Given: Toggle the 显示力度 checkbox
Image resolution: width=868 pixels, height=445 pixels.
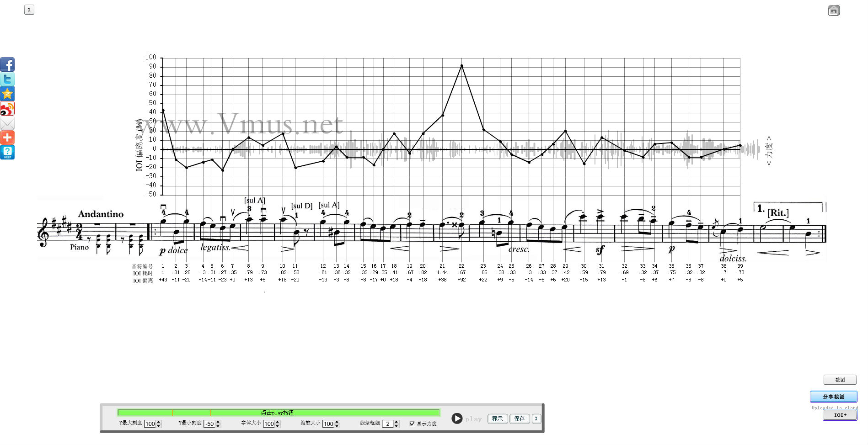Looking at the screenshot, I should pos(412,424).
